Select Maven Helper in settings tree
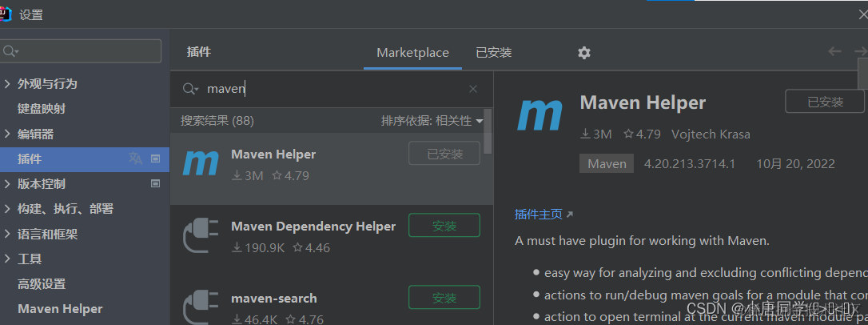 coord(60,309)
